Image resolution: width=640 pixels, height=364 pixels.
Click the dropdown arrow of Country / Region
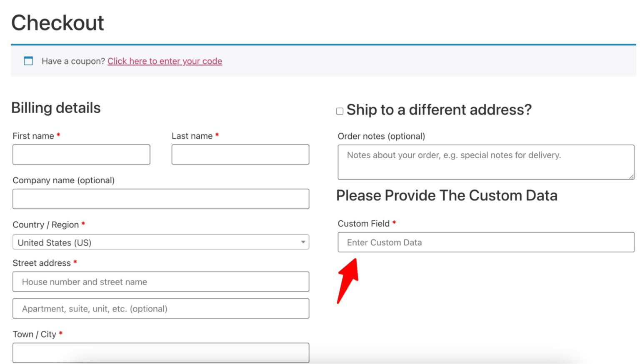pos(303,242)
